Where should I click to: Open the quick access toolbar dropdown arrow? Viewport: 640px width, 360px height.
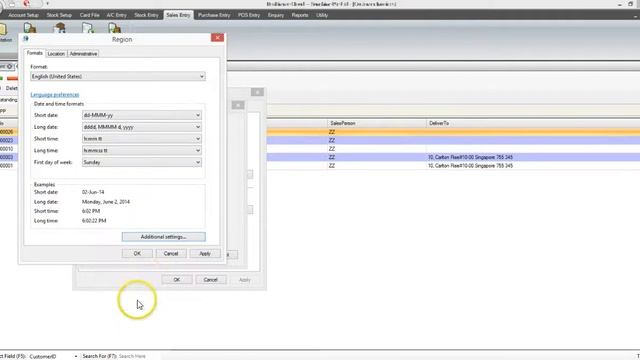tap(47, 4)
